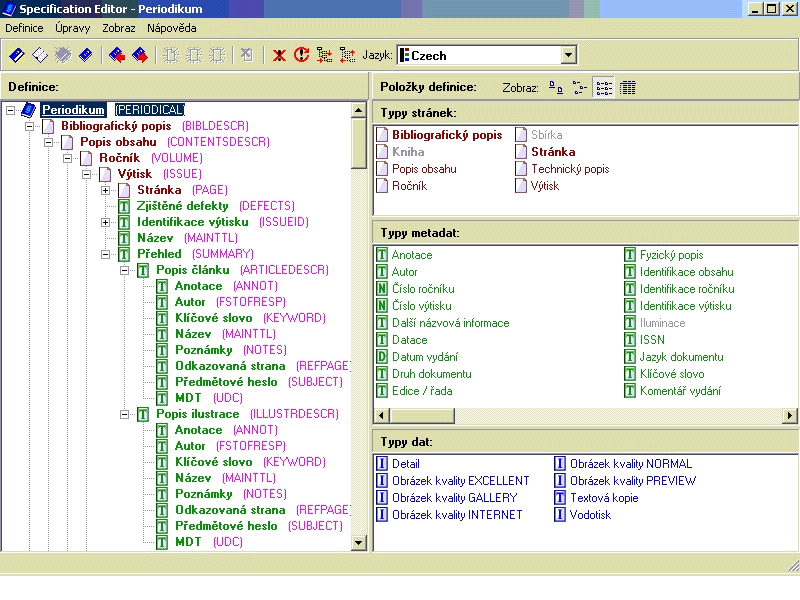Select Zjištěné defekty in the tree

pyautogui.click(x=183, y=206)
